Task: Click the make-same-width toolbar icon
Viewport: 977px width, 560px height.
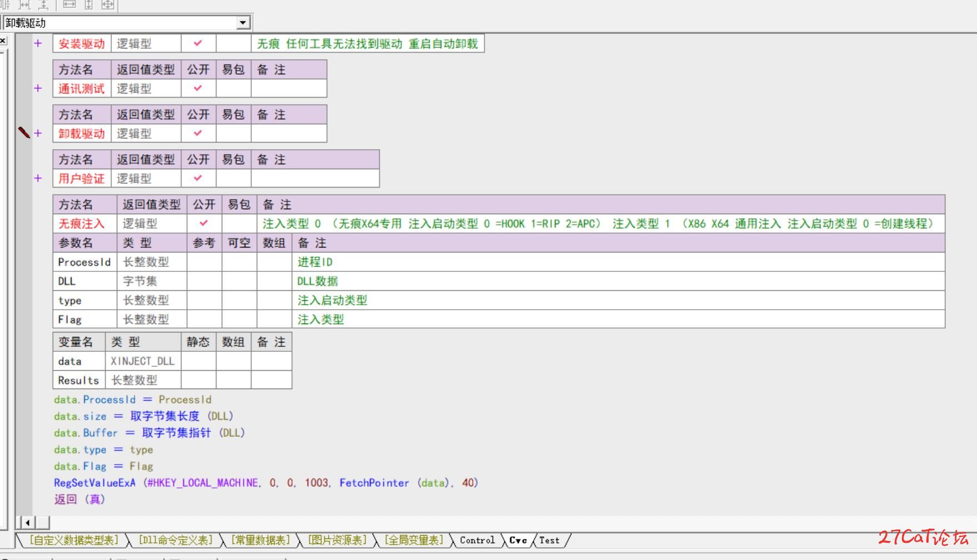Action: tap(69, 5)
